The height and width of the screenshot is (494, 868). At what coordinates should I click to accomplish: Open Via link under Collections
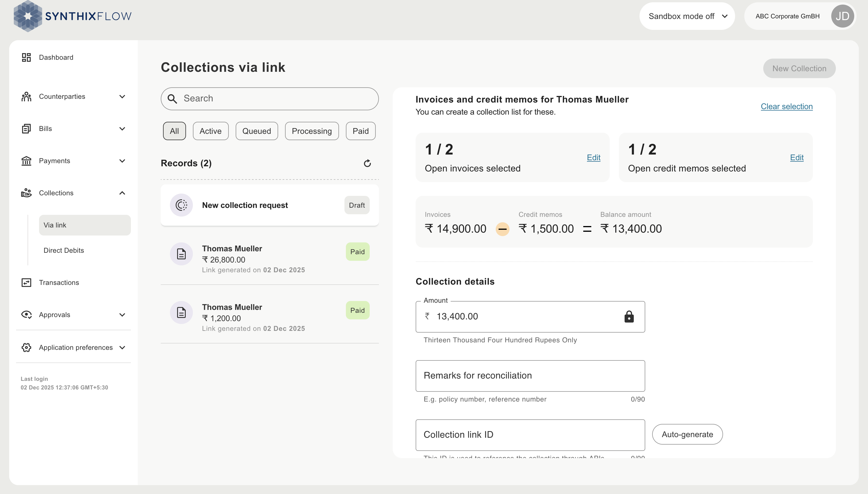[x=85, y=225]
